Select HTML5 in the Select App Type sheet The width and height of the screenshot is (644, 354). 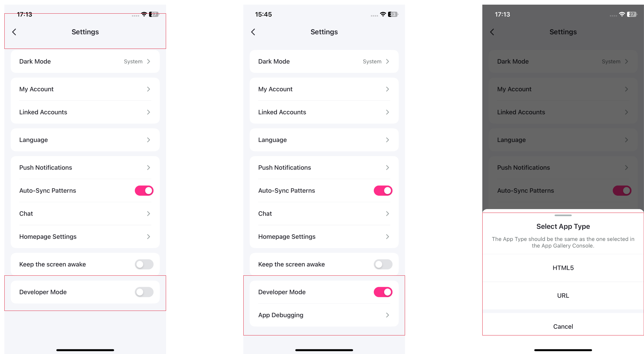[x=563, y=268]
